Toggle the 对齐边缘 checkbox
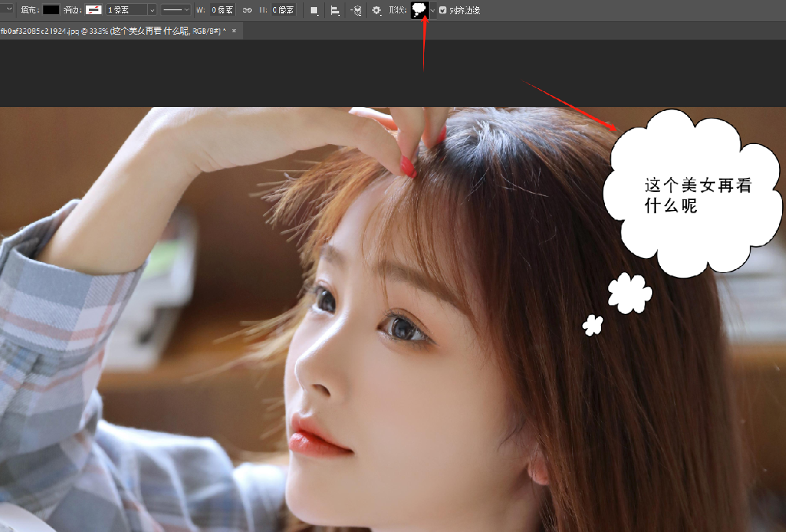The height and width of the screenshot is (532, 786). (x=443, y=10)
